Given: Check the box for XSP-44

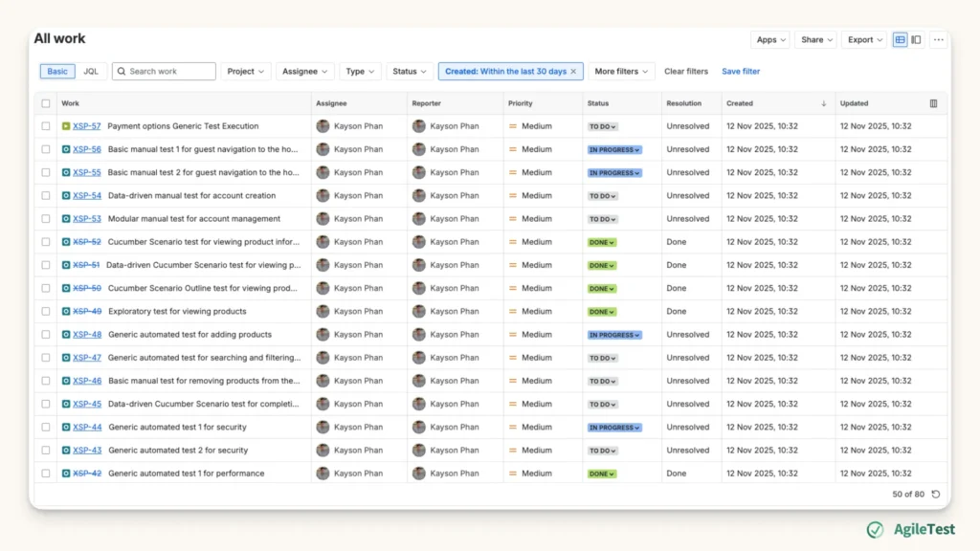Looking at the screenshot, I should click(x=46, y=428).
